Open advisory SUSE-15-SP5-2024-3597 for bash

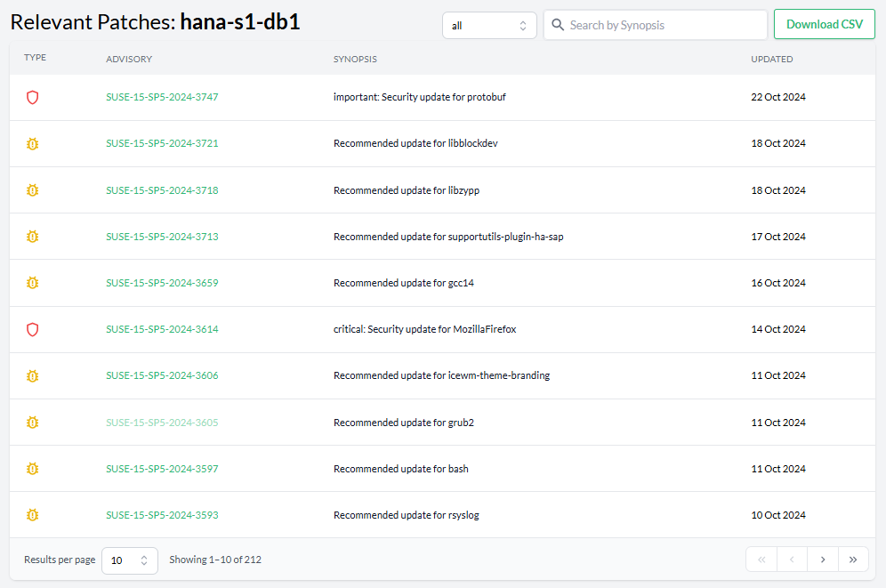click(x=162, y=469)
